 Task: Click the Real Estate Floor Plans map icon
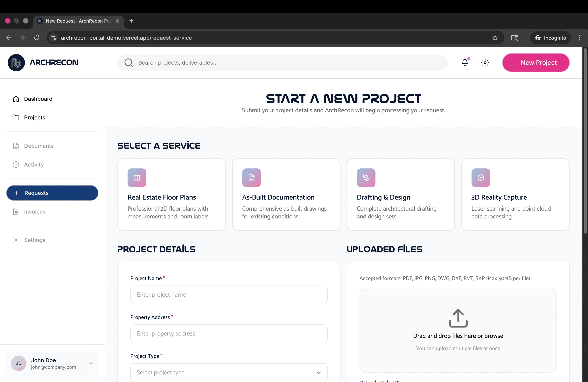(137, 178)
